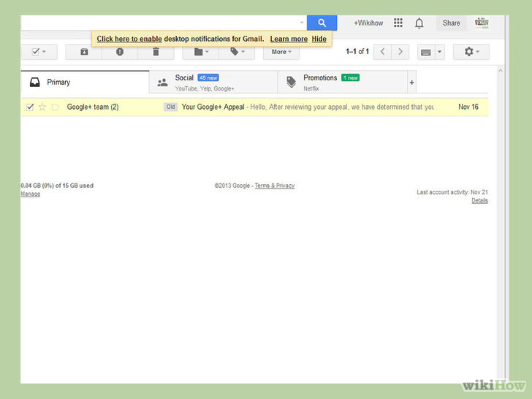
Task: Open the Google apps grid
Action: [x=398, y=23]
